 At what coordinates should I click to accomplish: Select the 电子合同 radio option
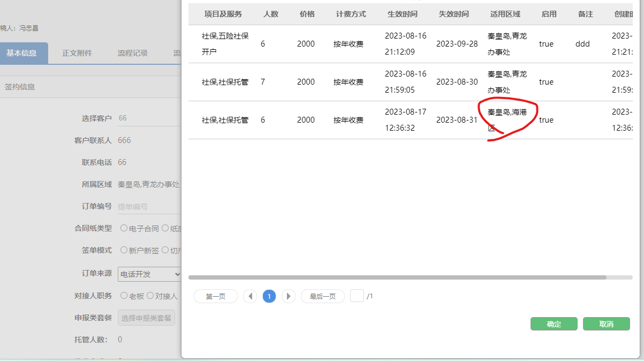click(124, 228)
